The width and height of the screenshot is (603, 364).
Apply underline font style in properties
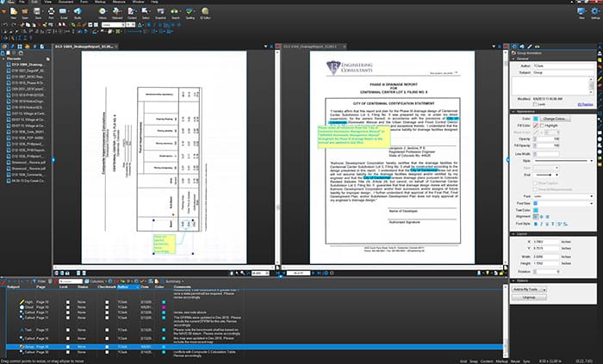pyautogui.click(x=547, y=224)
